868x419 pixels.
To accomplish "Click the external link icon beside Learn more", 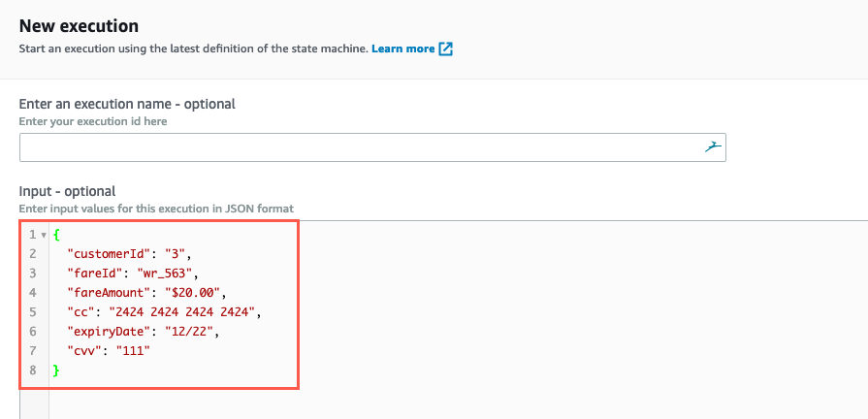I will pyautogui.click(x=445, y=48).
